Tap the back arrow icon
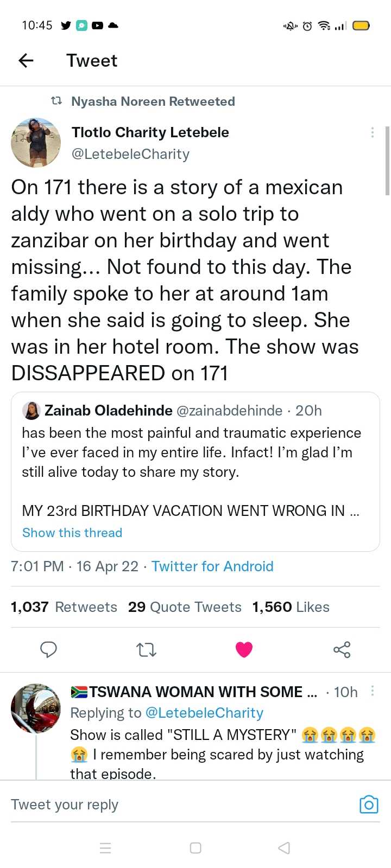This screenshot has width=391, height=868. pos(26,61)
